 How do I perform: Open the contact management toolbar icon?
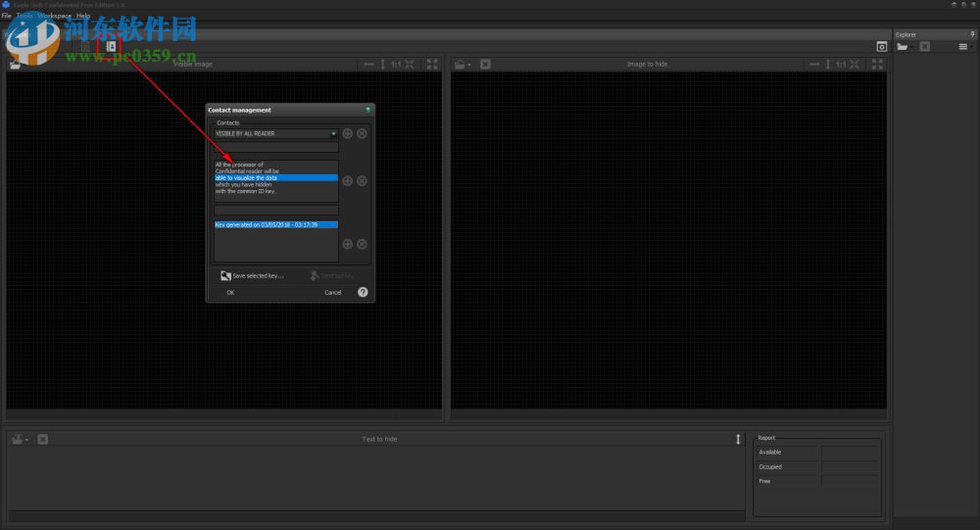pos(111,46)
